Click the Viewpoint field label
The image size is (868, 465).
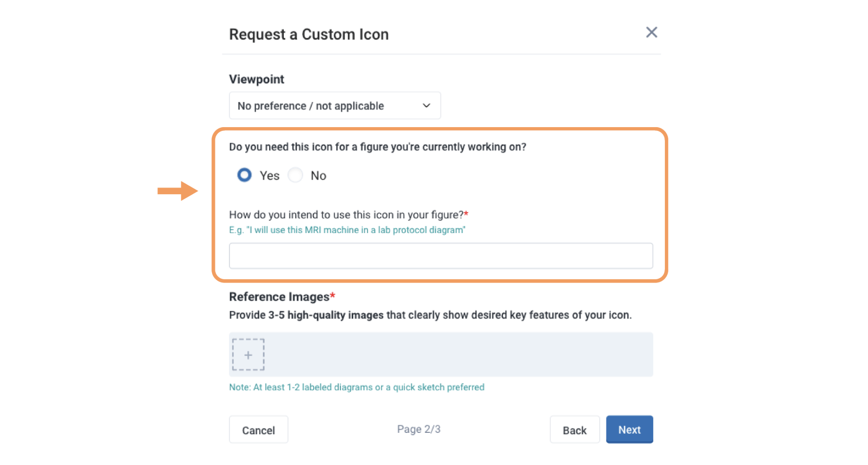[x=256, y=79]
